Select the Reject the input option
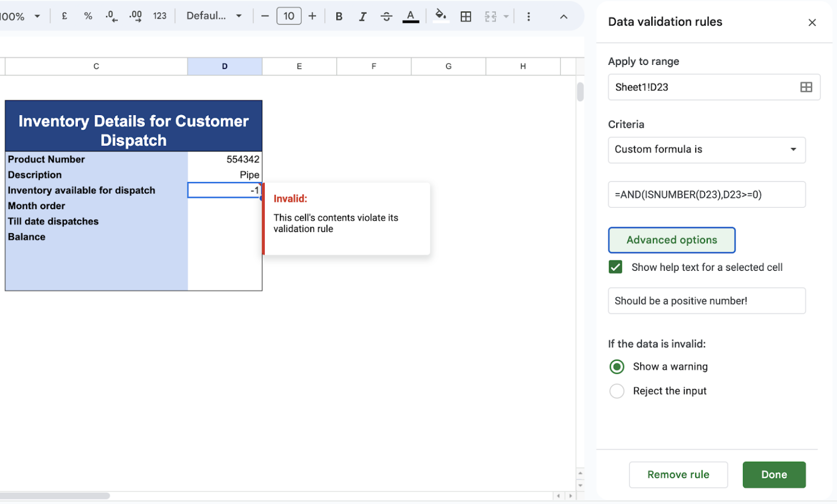Screen dimensions: 837x504 (x=617, y=391)
